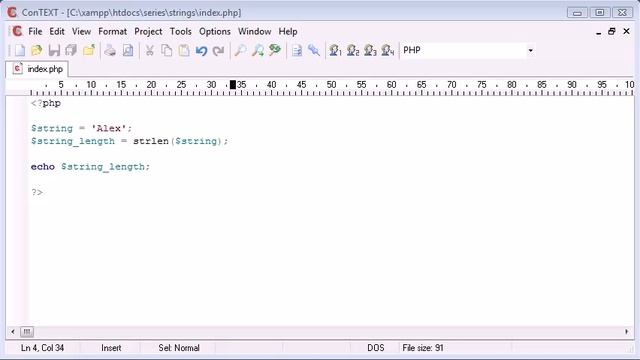Open the PHP highlighter dropdown
This screenshot has height=360, width=640.
[x=530, y=50]
